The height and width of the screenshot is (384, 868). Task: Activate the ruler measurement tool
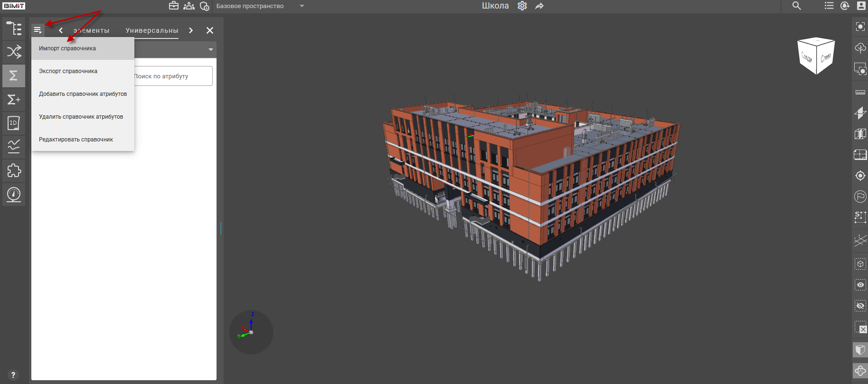tap(860, 92)
